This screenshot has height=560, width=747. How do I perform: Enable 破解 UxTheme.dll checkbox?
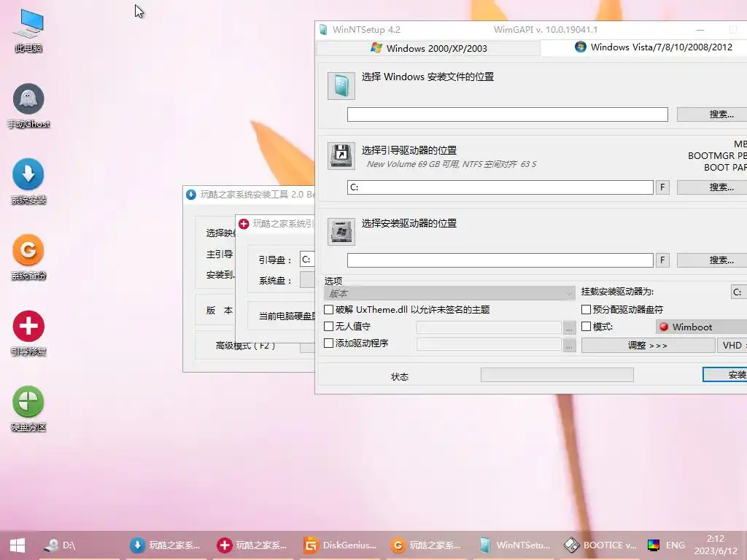click(329, 309)
